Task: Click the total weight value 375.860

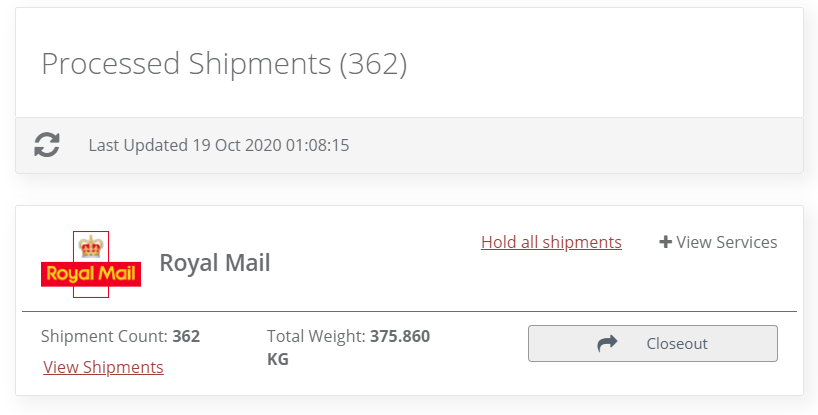Action: [400, 336]
